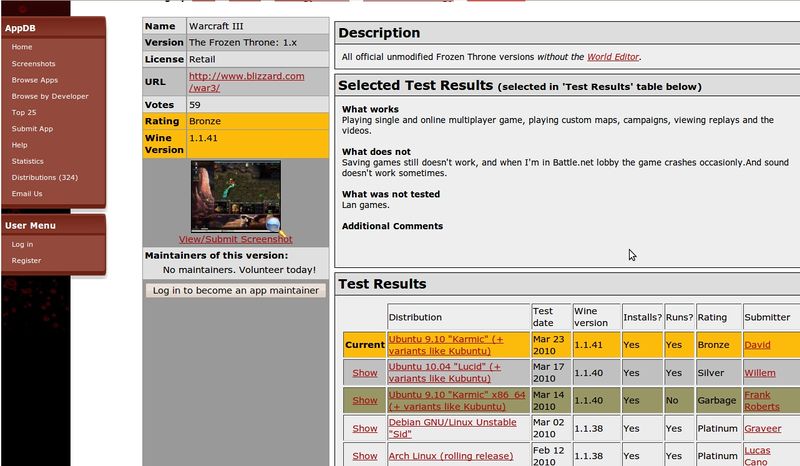Open submitter Graveer's profile

click(763, 429)
